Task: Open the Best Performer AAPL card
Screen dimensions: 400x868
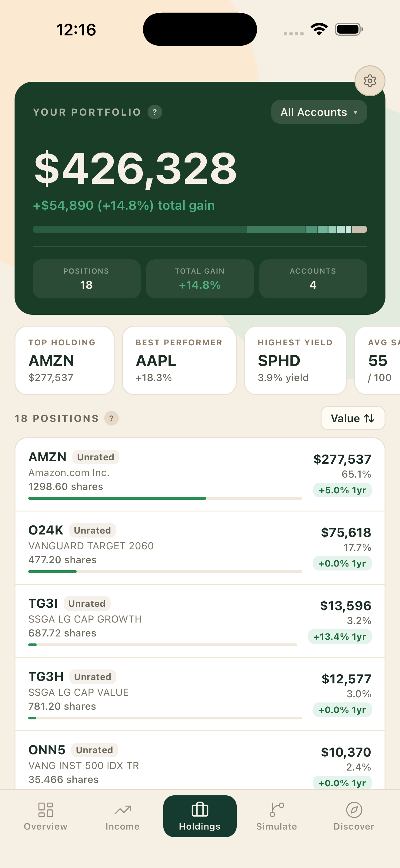Action: click(x=179, y=360)
